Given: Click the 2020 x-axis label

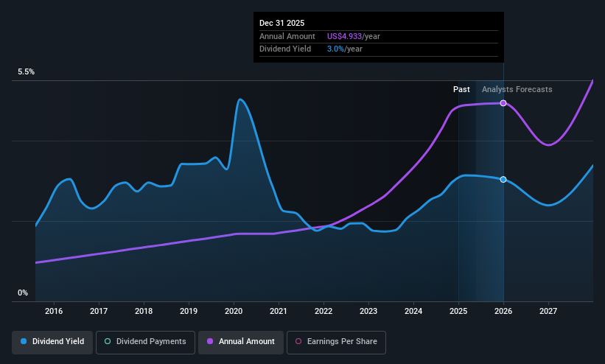Looking at the screenshot, I should [x=234, y=311].
